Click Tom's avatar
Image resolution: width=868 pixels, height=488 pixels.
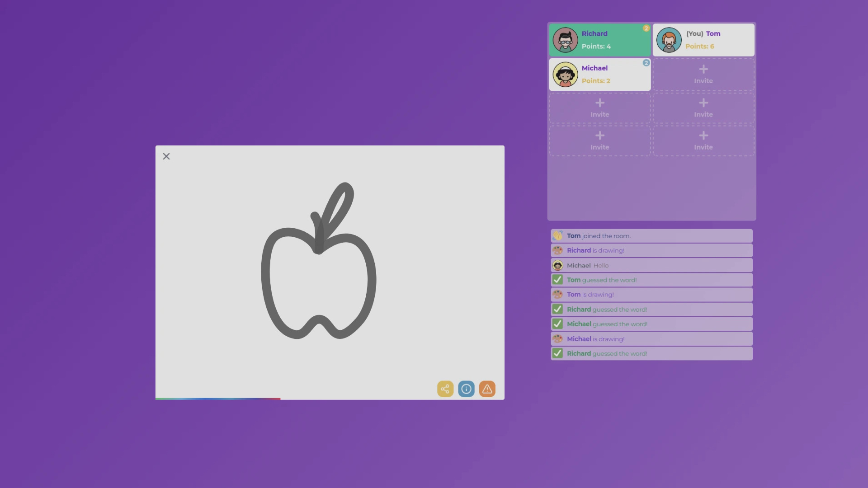(669, 40)
